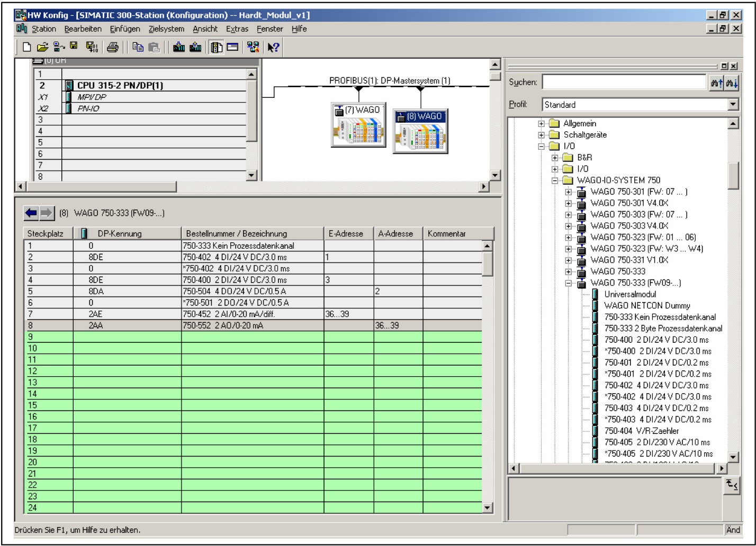This screenshot has height=546, width=756.
Task: Click the DP-Kennung column header
Action: coord(128,234)
